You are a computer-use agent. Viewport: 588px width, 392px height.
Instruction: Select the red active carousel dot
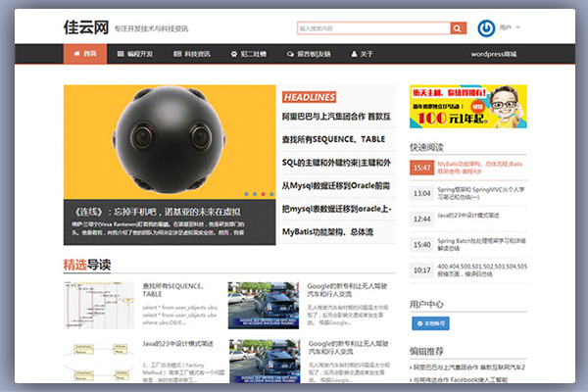coord(264,194)
